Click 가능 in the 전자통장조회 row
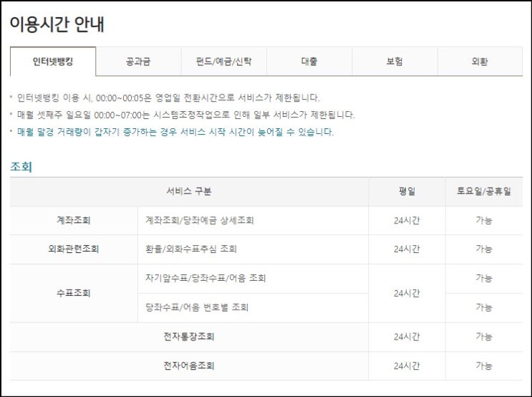532x397 pixels. tap(484, 337)
